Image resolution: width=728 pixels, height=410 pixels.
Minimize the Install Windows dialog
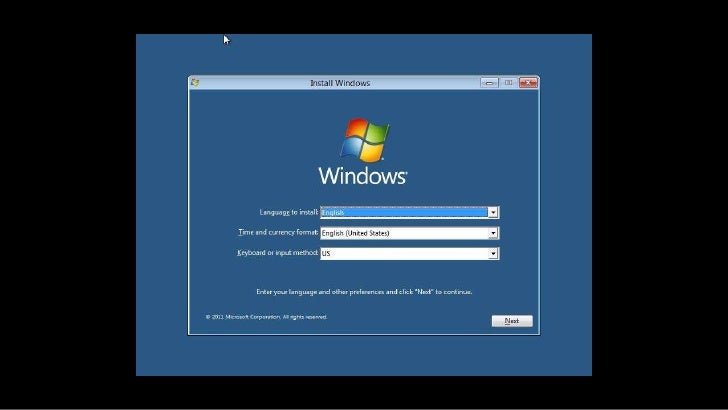489,83
